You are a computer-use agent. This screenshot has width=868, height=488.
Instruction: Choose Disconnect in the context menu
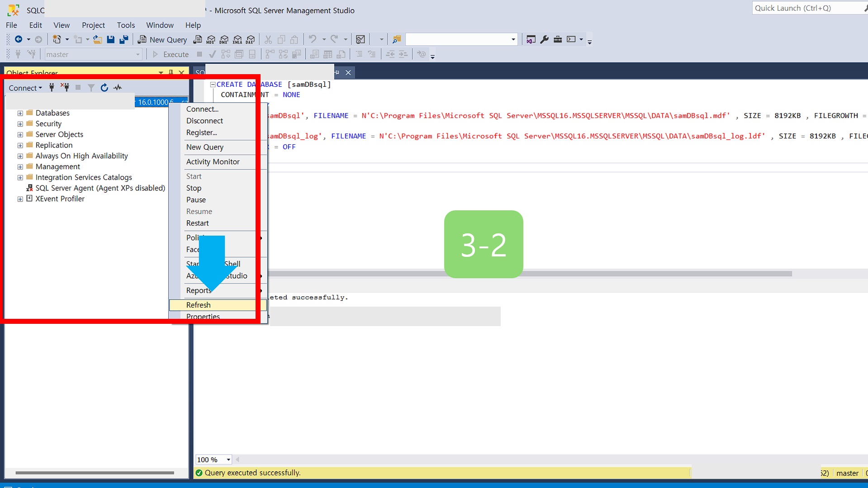(218, 121)
